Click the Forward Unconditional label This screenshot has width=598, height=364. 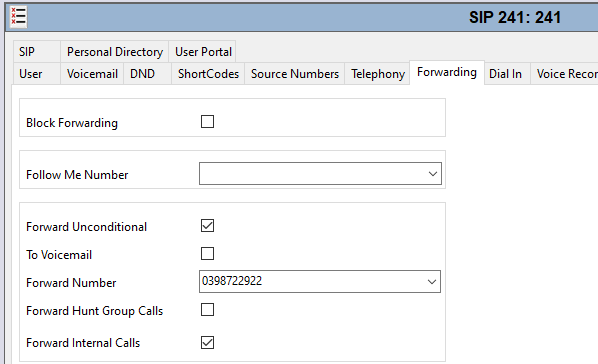coord(86,227)
